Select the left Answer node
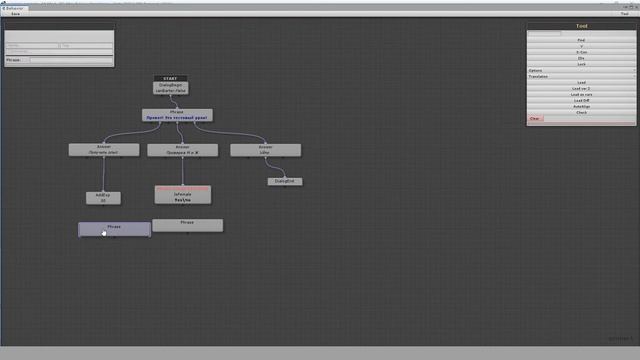 tap(104, 149)
